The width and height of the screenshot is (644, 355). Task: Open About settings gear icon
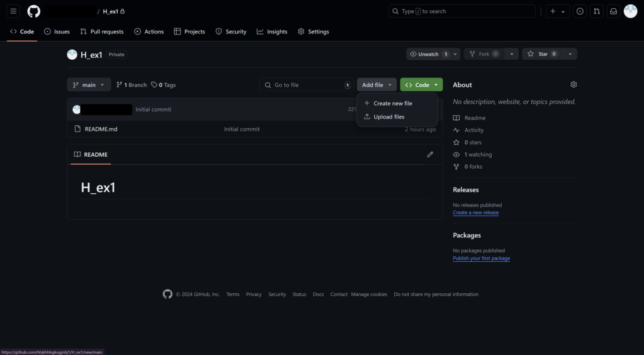tap(574, 84)
